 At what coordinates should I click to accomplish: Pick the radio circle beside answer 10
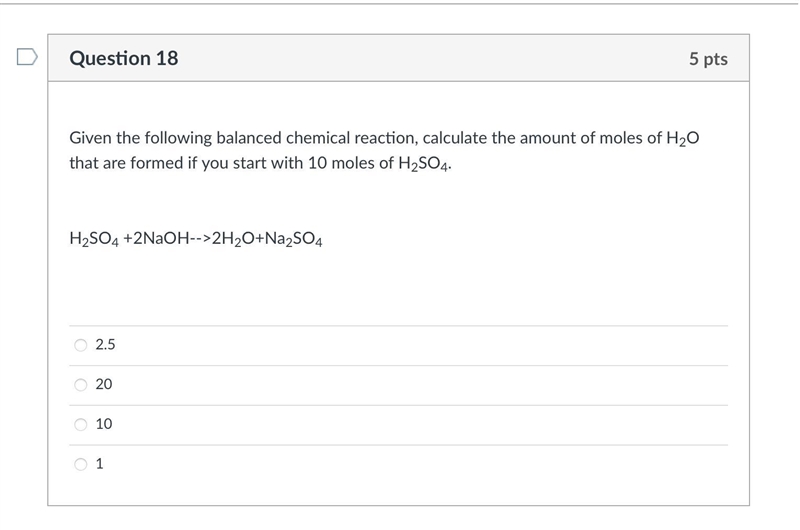coord(81,424)
